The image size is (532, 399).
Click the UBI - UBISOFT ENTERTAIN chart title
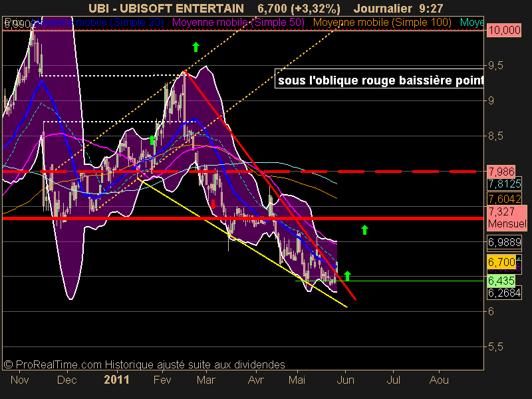pyautogui.click(x=166, y=8)
